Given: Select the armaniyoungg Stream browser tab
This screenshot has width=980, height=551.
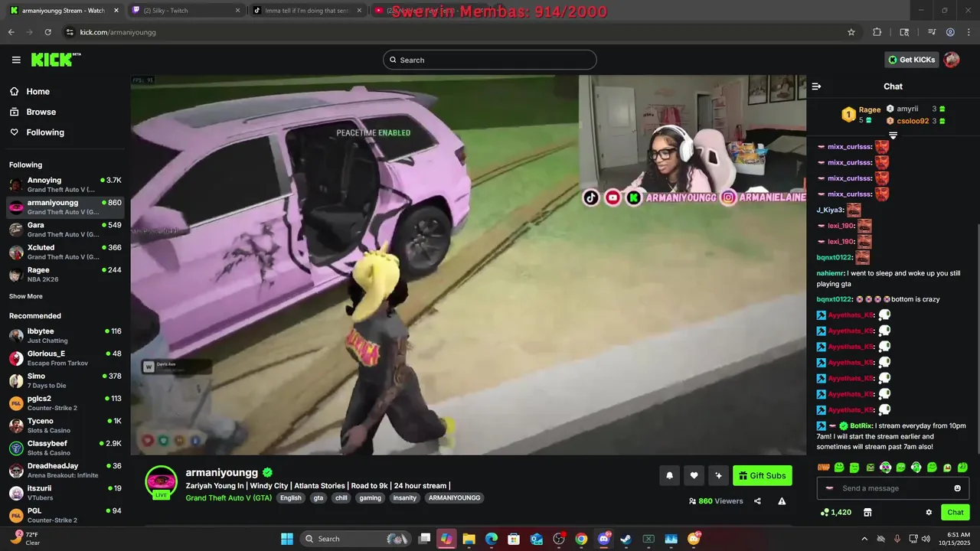Looking at the screenshot, I should pyautogui.click(x=64, y=11).
